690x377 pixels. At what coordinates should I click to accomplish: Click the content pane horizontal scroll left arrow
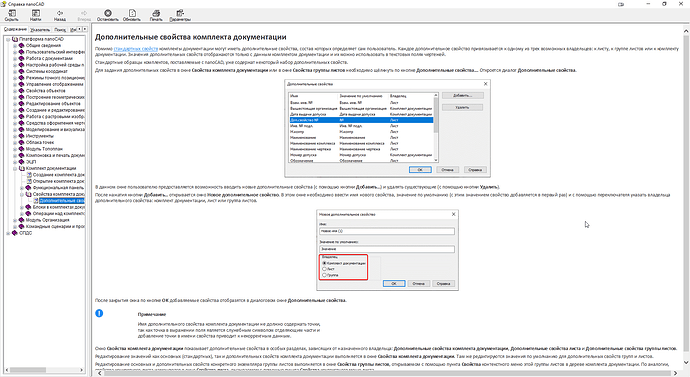[99, 373]
